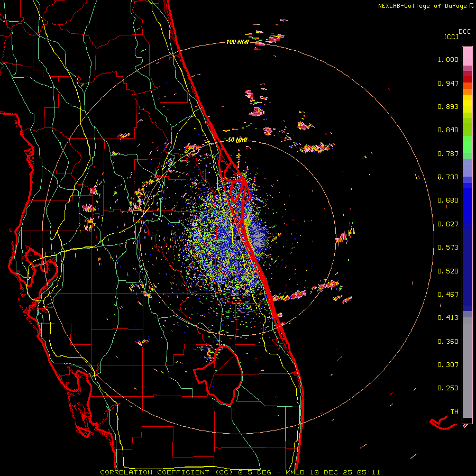Screen dimensions: 476x476
Task: Select the 0.893 scale value
Action: 448,106
